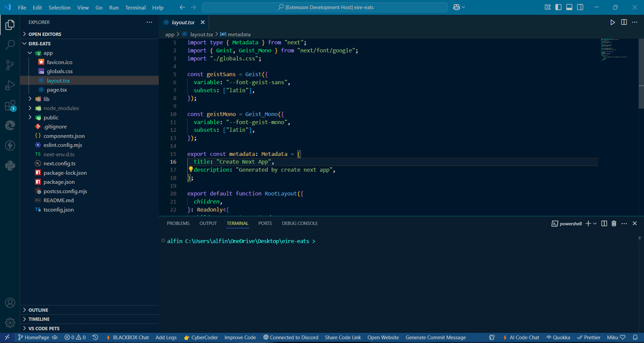Open the Explorer view in the activity bar
Viewport: 644px width, 343px height.
coord(10,25)
